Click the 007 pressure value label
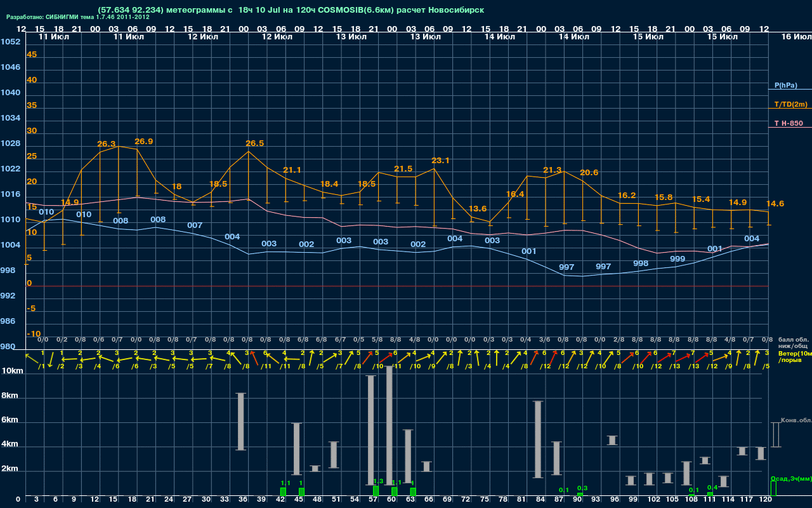 point(195,225)
